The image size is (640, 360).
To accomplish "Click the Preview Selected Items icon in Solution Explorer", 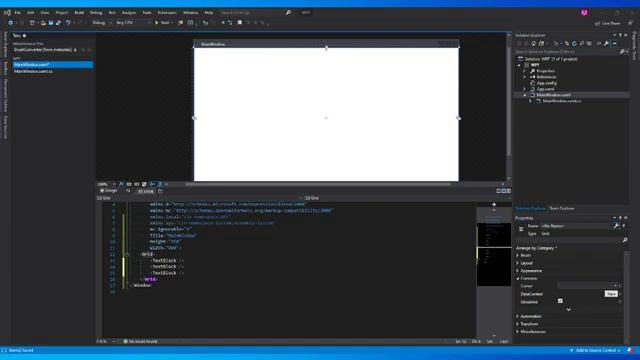I will point(615,44).
